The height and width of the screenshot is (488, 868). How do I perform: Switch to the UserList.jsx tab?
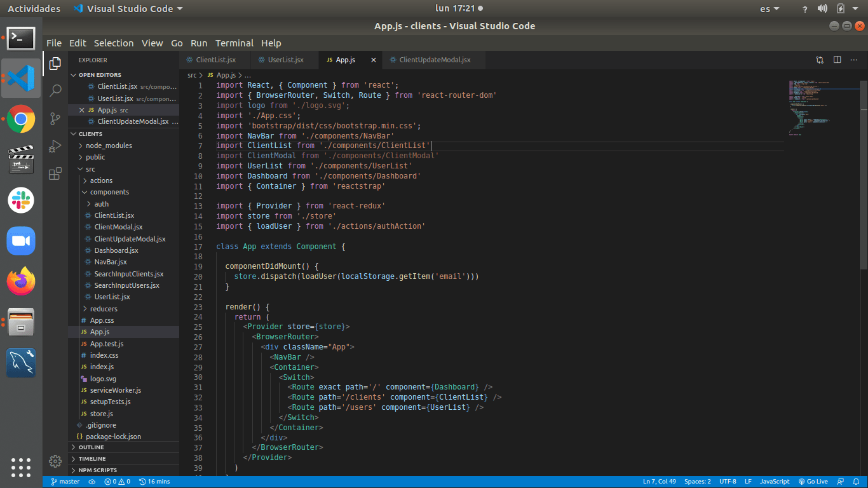click(x=285, y=60)
